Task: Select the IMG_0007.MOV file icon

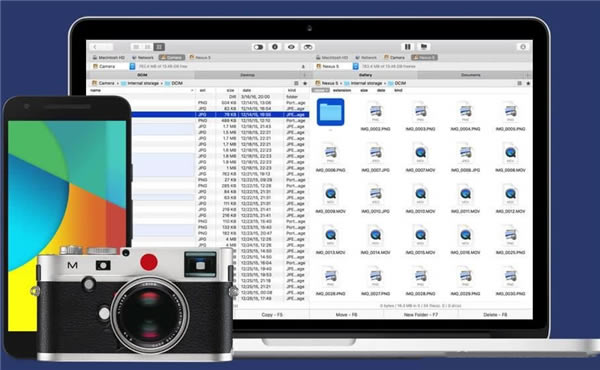Action: pos(421,156)
